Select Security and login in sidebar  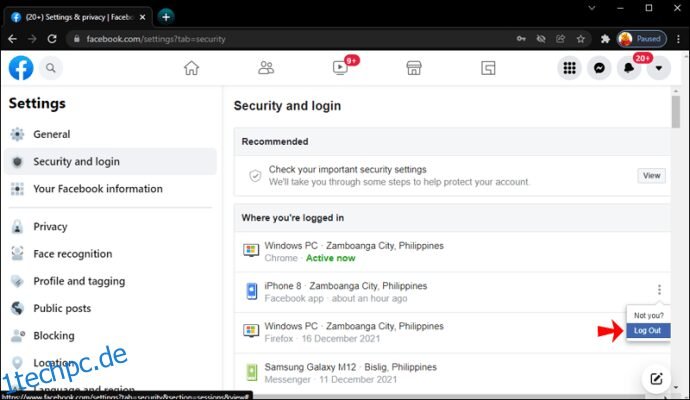[x=110, y=161]
